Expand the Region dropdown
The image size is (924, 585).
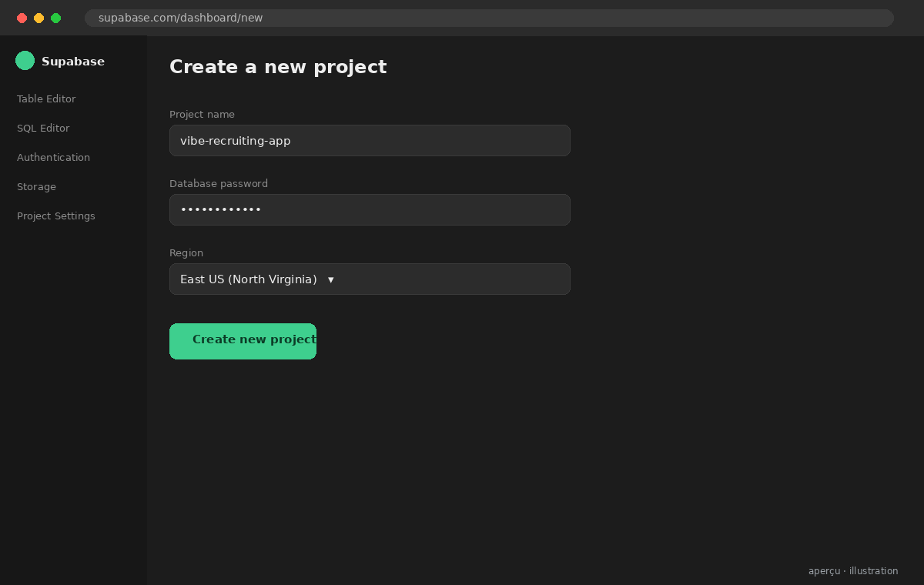click(x=370, y=279)
